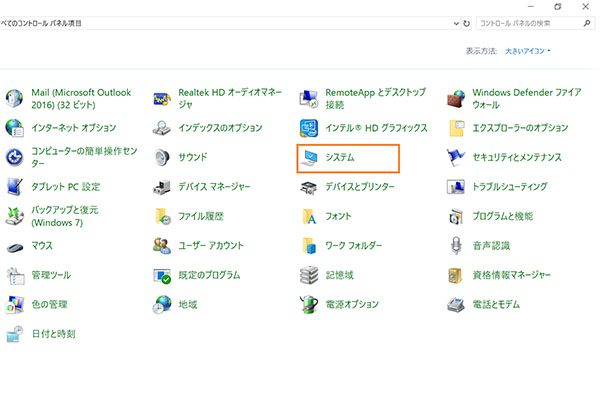Viewport: 600px width, 400px height.
Task: Open the 電源オプション icon
Action: (310, 304)
